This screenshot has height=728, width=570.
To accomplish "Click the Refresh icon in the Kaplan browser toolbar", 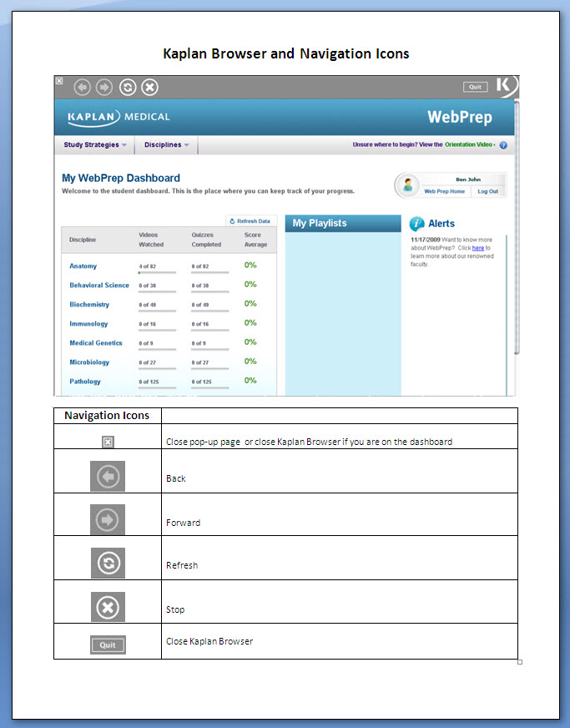I will pos(128,88).
